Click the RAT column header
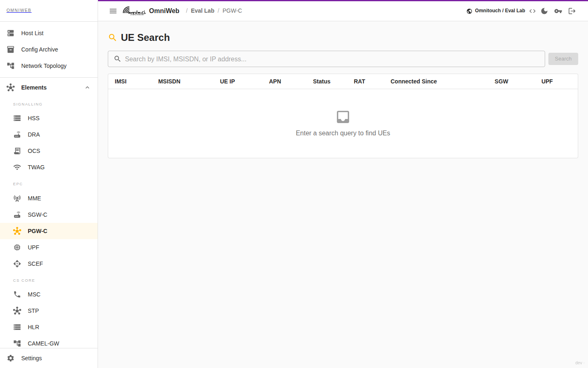 [359, 81]
